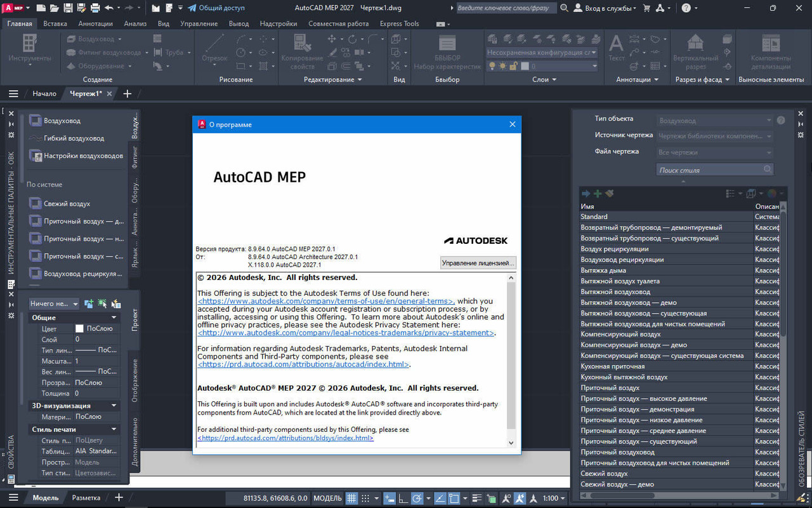Collapse the 3D-визуализация properties section
812x508 pixels.
(x=114, y=406)
